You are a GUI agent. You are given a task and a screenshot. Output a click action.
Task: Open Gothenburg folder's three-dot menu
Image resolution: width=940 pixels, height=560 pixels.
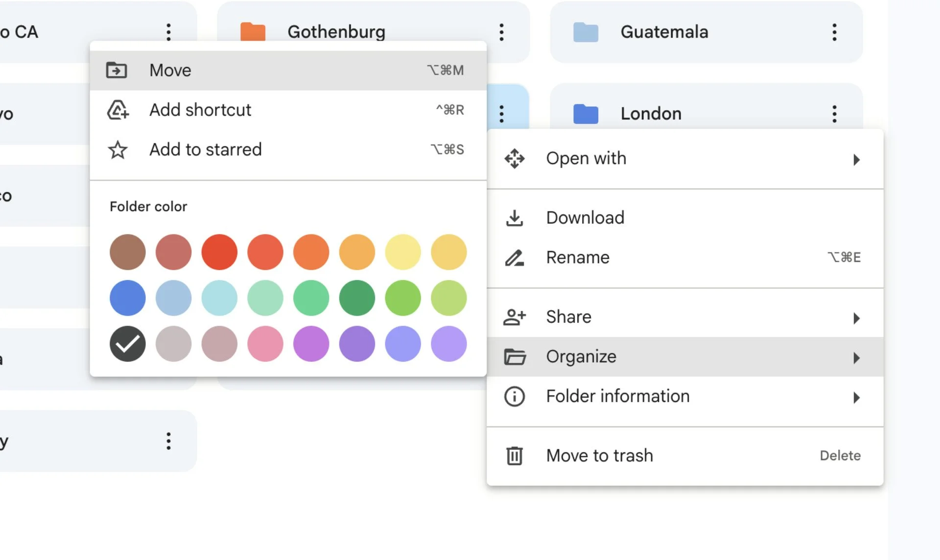point(501,32)
